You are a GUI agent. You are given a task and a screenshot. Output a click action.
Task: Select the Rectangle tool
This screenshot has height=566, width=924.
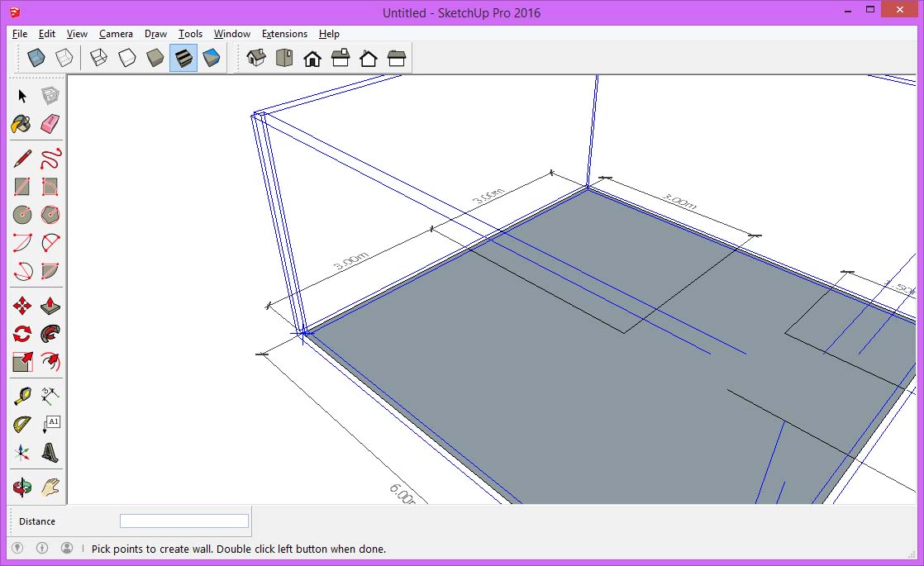[x=21, y=185]
